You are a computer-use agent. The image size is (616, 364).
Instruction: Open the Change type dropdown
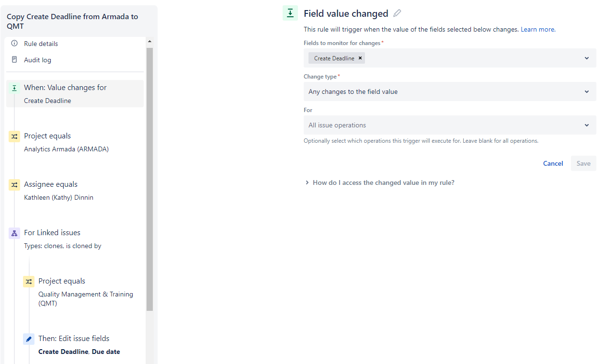(450, 91)
